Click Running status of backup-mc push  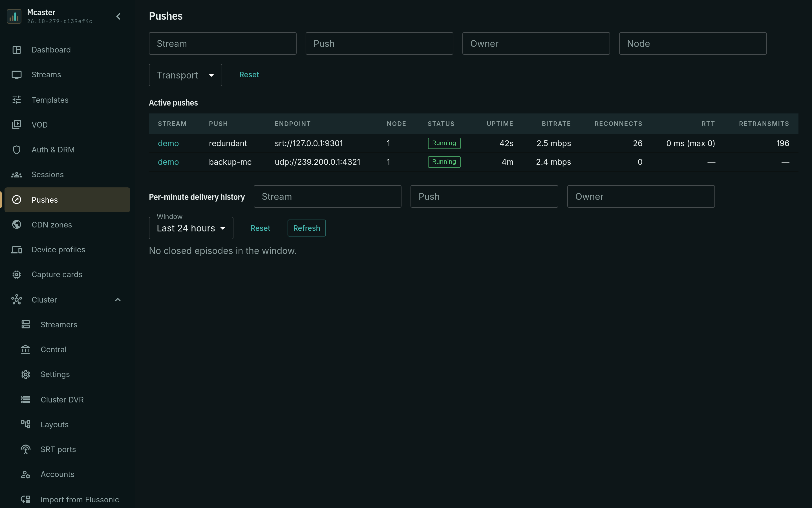pos(444,162)
